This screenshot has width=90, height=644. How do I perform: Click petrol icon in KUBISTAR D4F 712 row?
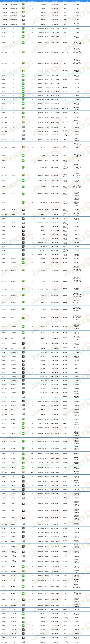coord(23,8)
